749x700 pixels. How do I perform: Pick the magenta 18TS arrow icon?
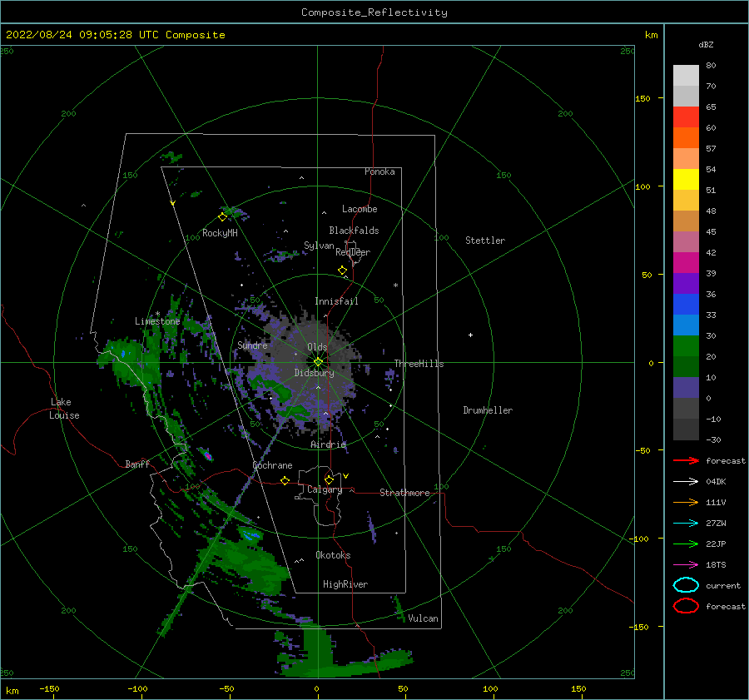click(686, 565)
